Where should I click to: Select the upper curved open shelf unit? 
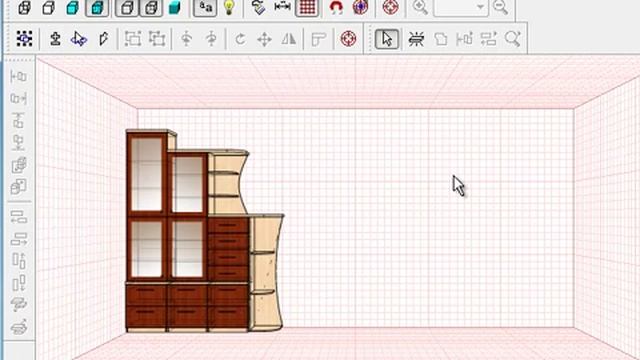[228, 182]
